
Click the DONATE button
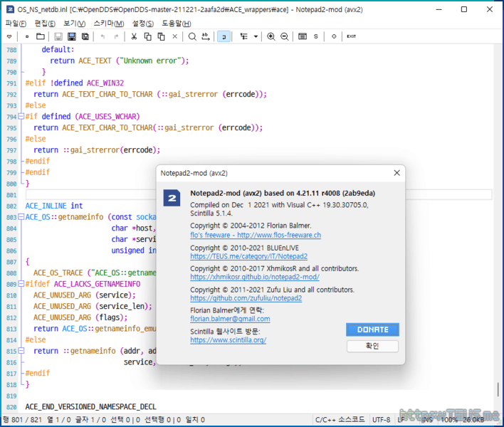tap(372, 330)
